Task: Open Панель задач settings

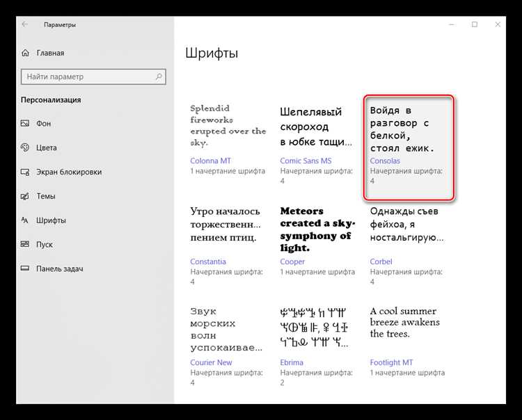Action: point(60,268)
